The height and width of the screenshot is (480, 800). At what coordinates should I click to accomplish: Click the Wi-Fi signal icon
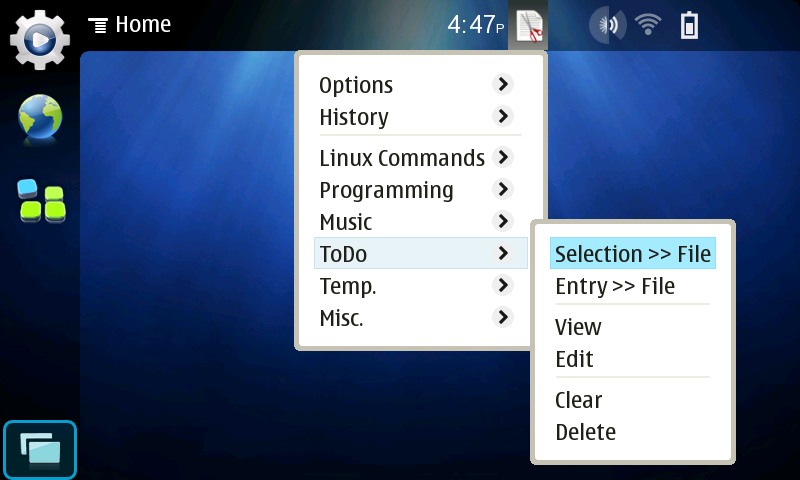click(x=649, y=25)
